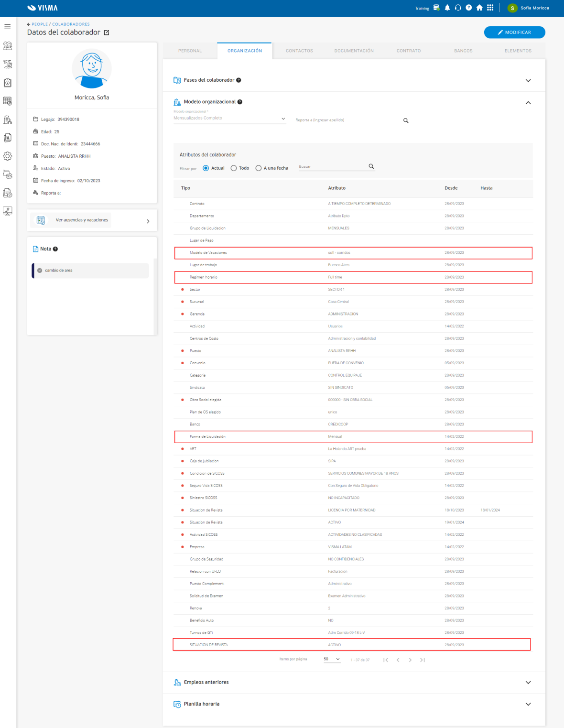
Task: Click the search magnifier in Reporta a field
Action: click(x=406, y=120)
